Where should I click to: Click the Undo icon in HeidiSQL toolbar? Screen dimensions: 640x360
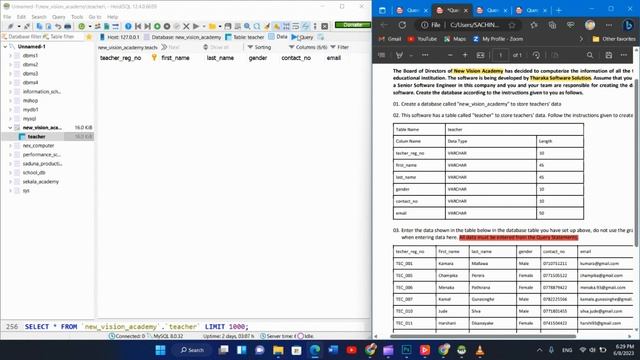58,26
